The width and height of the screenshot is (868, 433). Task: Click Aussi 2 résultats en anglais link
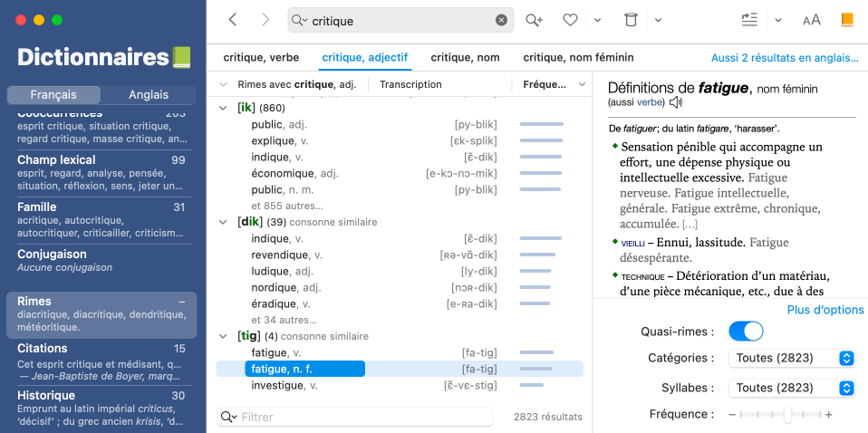pyautogui.click(x=785, y=58)
